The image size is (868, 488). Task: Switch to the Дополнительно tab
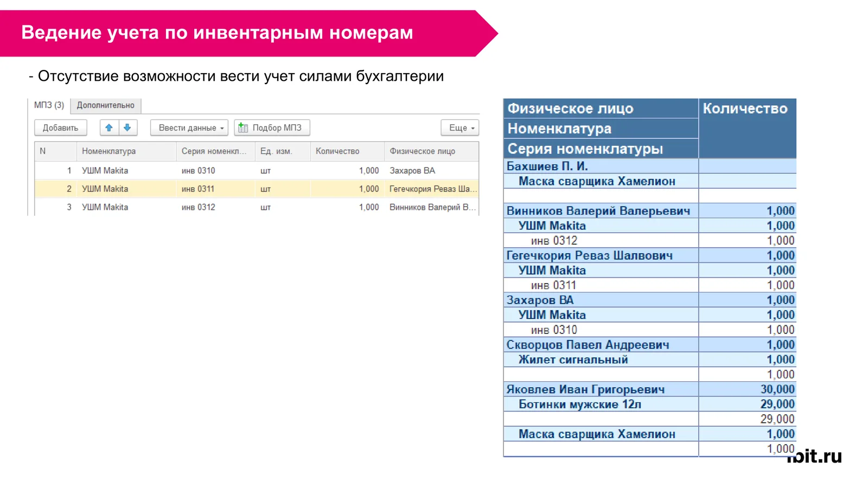[x=106, y=105]
